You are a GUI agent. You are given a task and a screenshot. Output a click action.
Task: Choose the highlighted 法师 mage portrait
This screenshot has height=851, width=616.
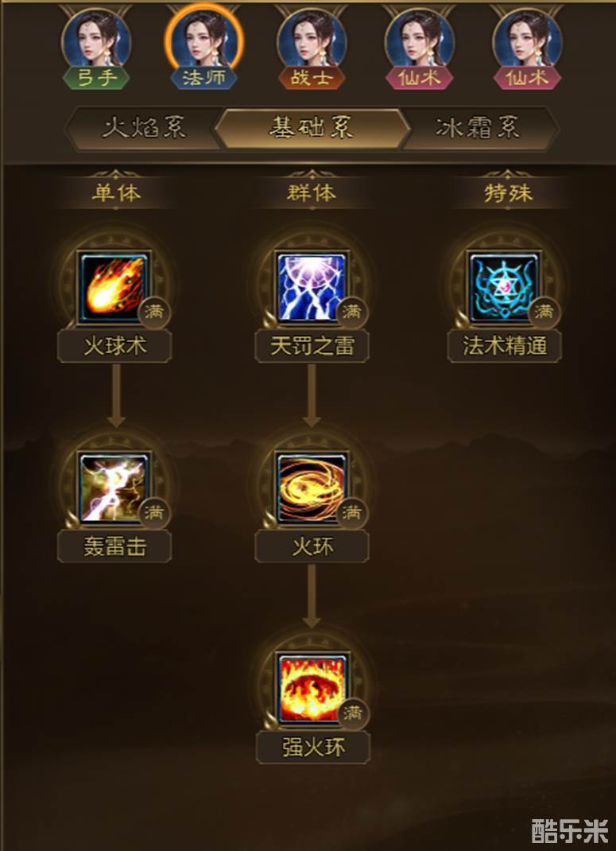pos(204,45)
